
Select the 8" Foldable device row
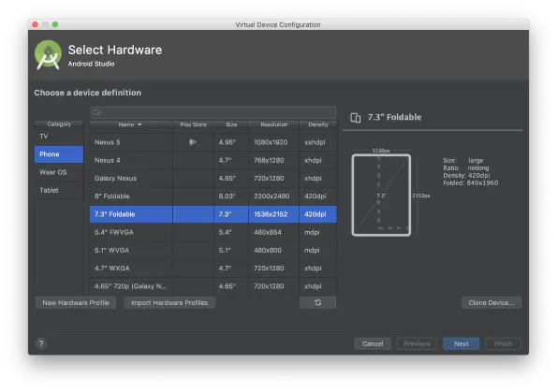tap(213, 196)
